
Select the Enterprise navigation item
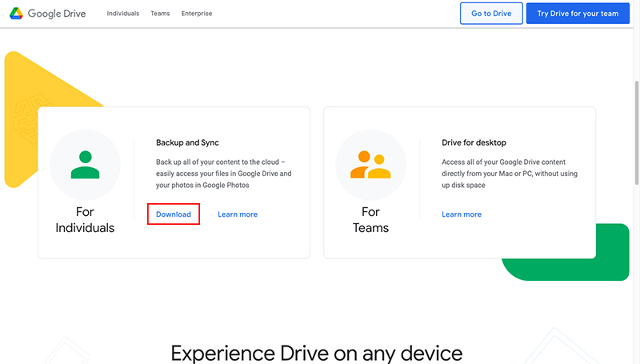[197, 14]
